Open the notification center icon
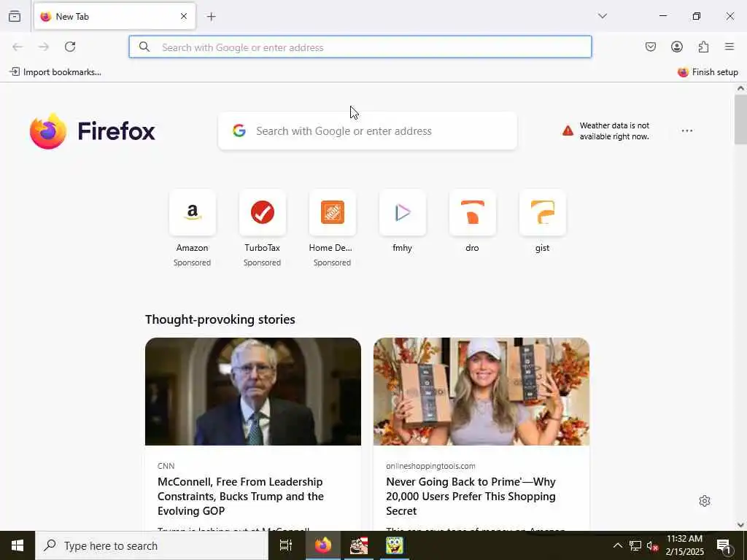Image resolution: width=747 pixels, height=560 pixels. [x=724, y=545]
